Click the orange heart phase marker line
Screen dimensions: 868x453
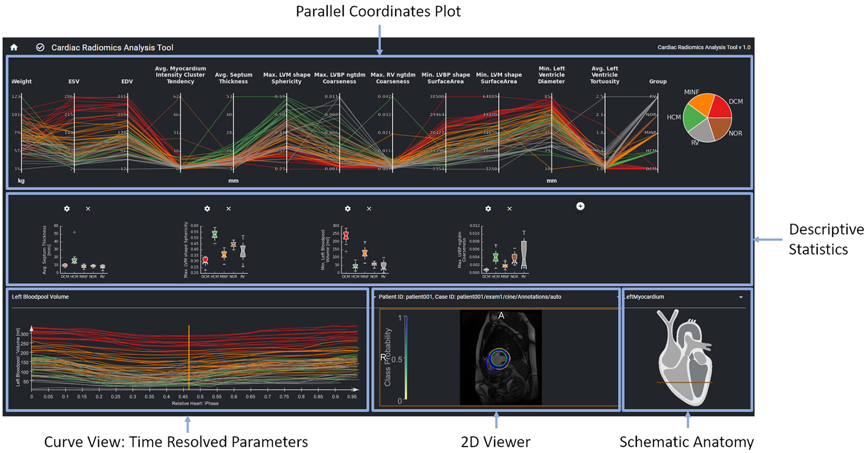189,358
